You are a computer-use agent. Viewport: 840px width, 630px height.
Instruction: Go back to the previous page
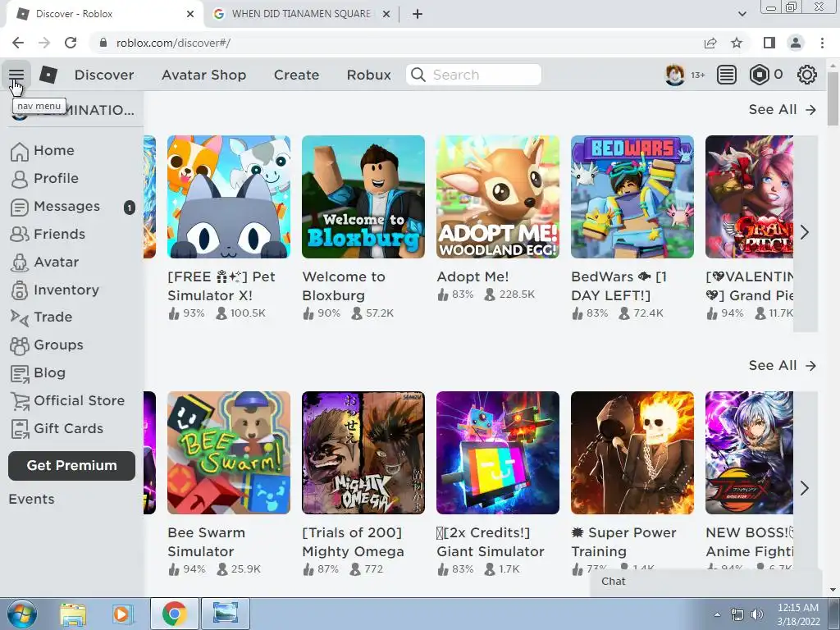pos(18,43)
